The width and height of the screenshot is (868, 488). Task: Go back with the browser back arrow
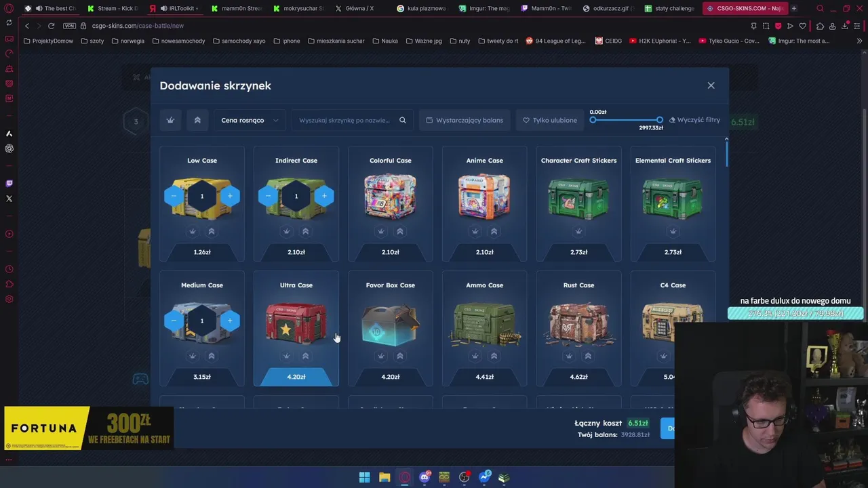[27, 26]
